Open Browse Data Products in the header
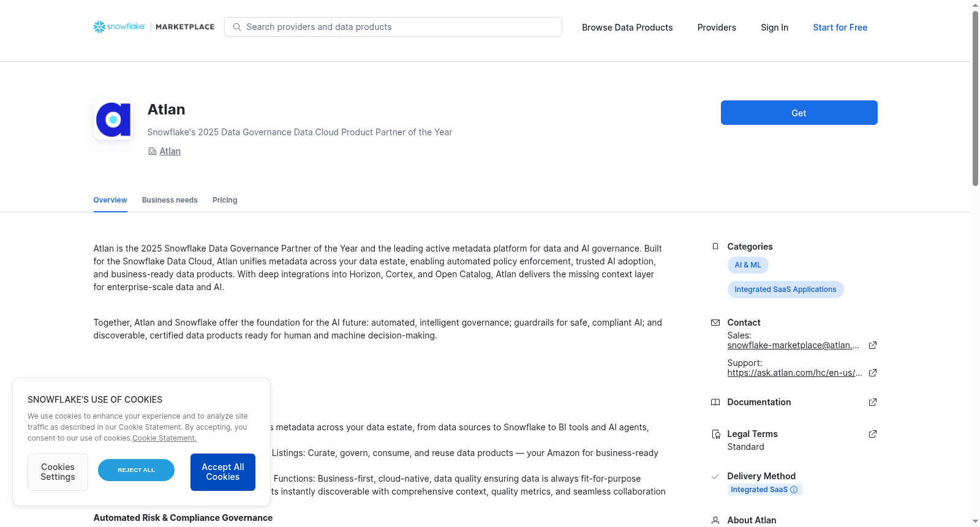The height and width of the screenshot is (527, 980). (x=627, y=28)
